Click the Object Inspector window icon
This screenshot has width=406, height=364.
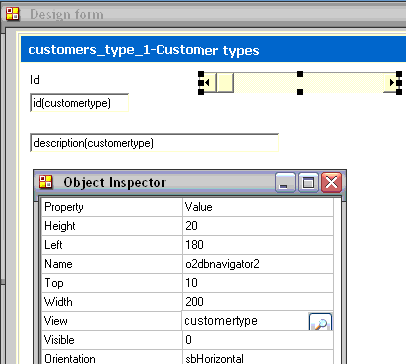coord(46,182)
